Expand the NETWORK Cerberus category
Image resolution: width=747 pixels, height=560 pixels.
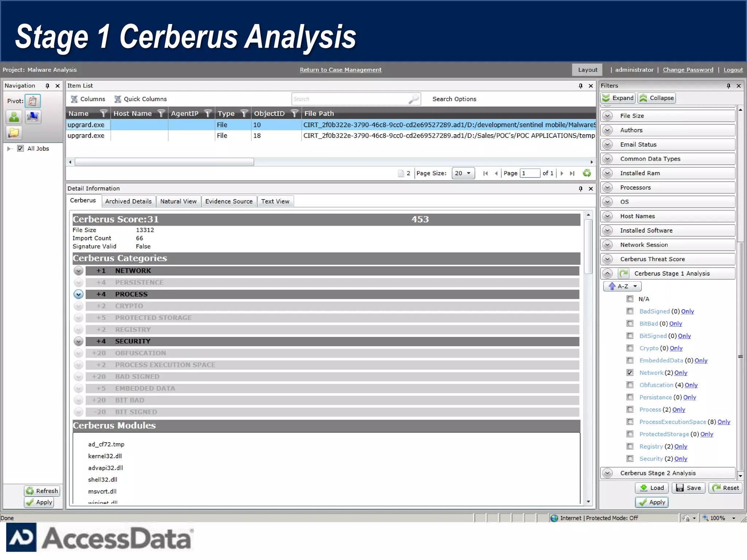click(x=78, y=271)
